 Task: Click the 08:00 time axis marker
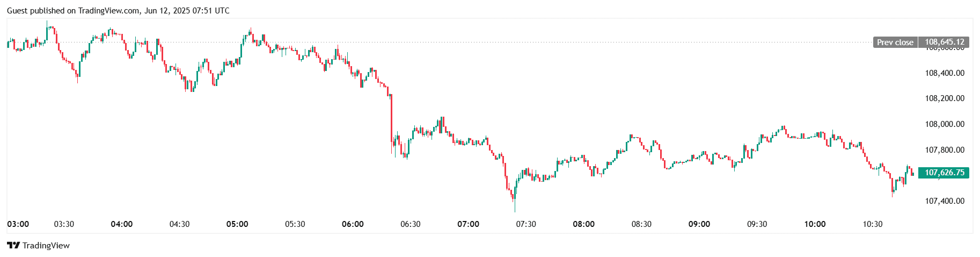(584, 224)
